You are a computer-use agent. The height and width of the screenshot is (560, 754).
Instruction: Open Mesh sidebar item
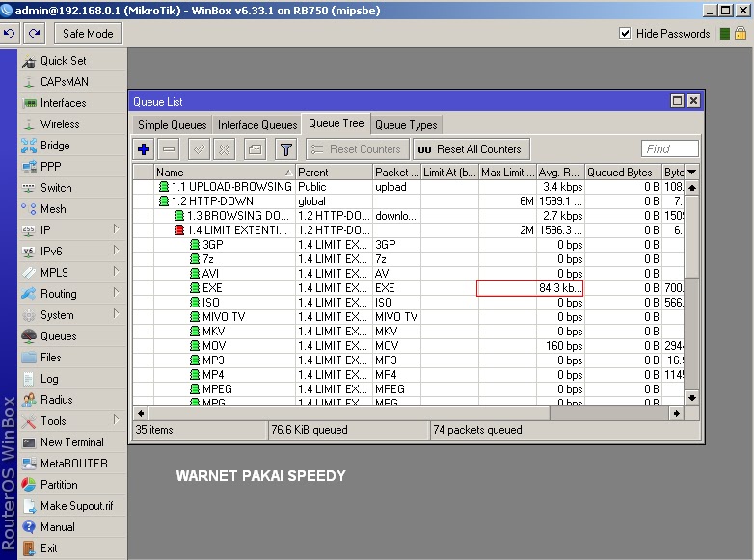(72, 208)
